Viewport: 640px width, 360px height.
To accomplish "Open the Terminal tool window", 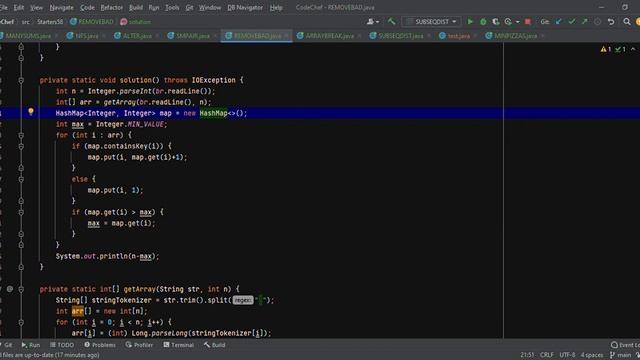I will click(178, 345).
